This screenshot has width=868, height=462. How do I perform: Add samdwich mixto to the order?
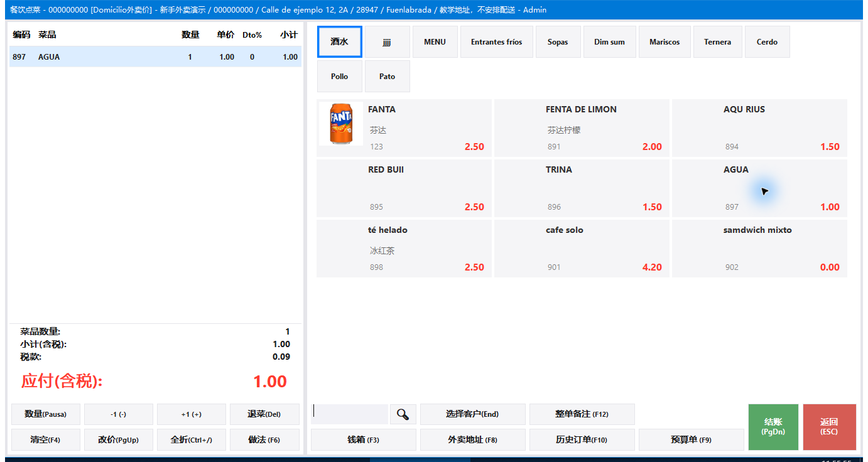759,249
